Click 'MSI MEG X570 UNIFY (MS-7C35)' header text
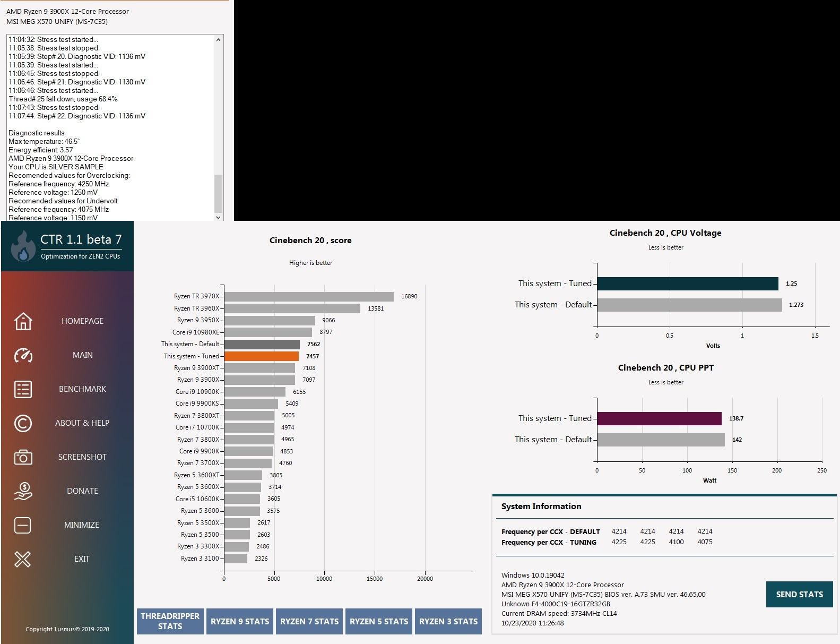The height and width of the screenshot is (644, 840). (x=57, y=22)
